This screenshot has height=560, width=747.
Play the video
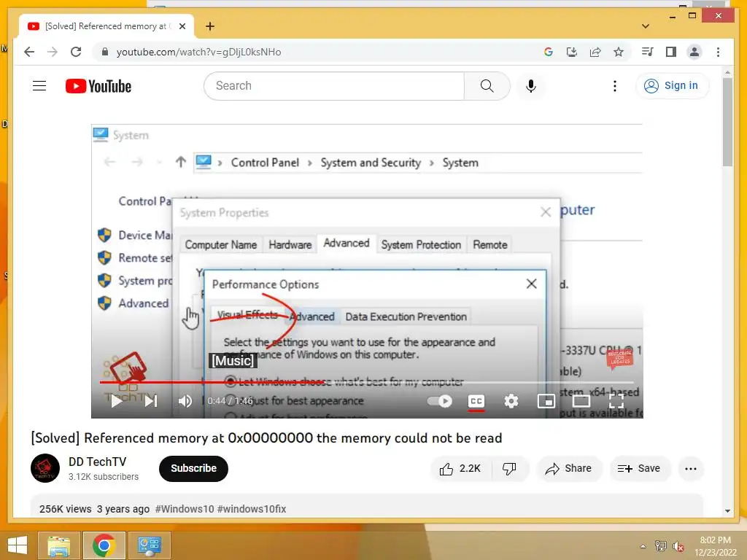click(x=117, y=401)
